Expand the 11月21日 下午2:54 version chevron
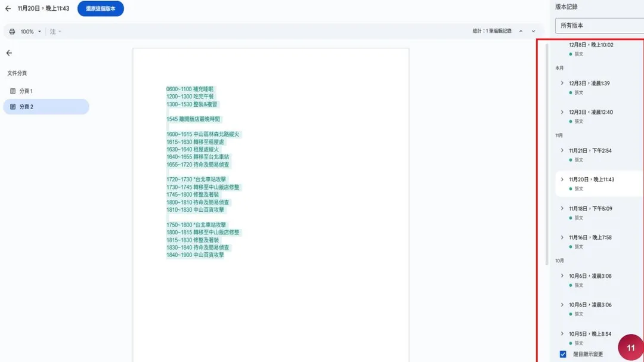The height and width of the screenshot is (362, 644). 562,150
